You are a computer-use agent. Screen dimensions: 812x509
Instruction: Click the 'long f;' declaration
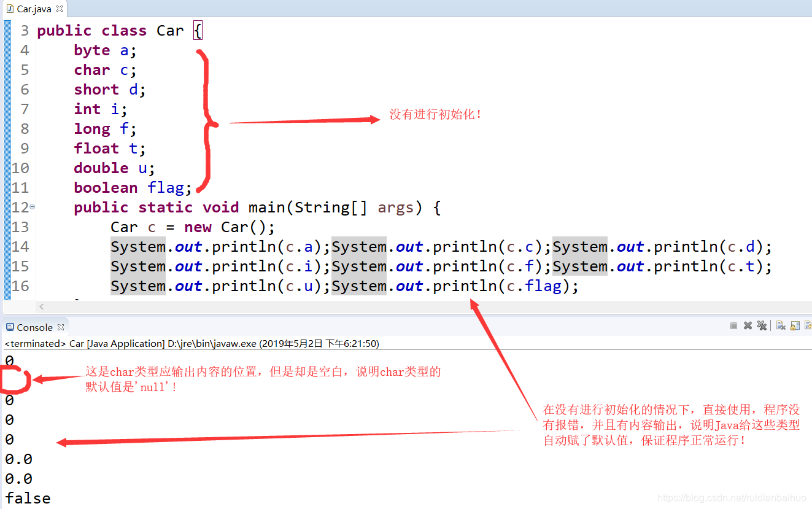(x=105, y=129)
